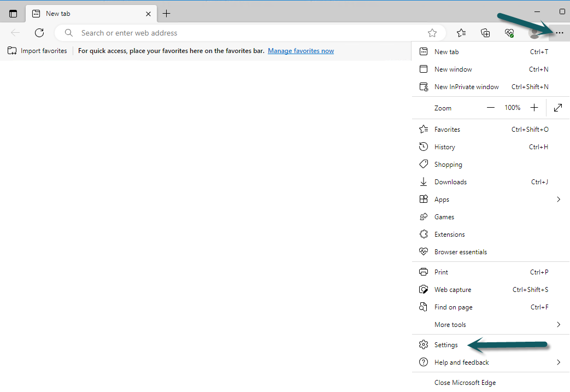Open Browser essentials heart icon in toolbar
The image size is (570, 392).
click(509, 33)
